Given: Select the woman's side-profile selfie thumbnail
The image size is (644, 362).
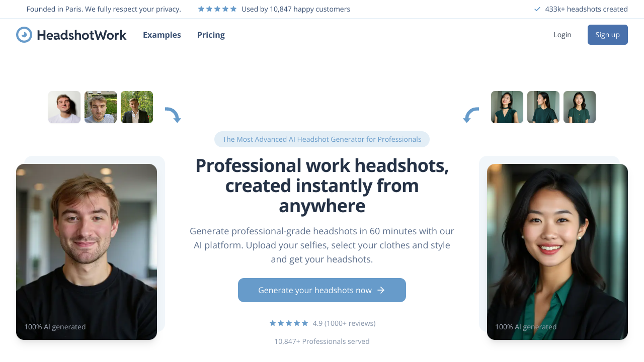Looking at the screenshot, I should pos(543,107).
